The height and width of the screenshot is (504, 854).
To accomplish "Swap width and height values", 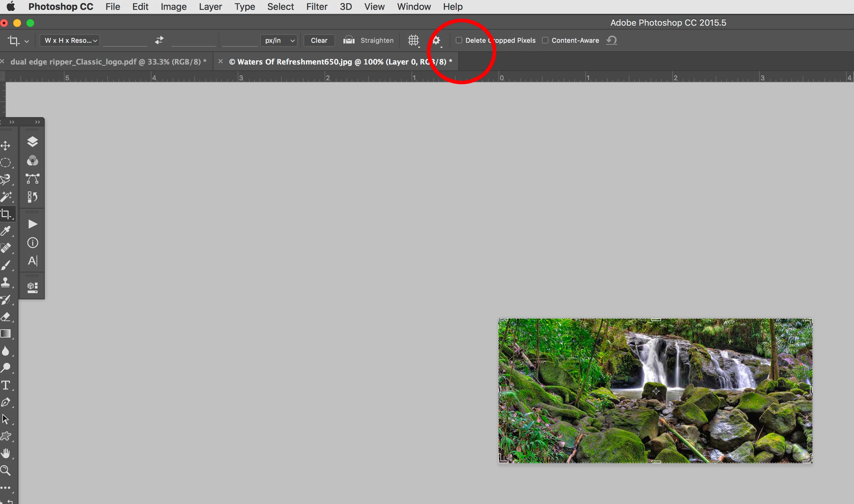I will [x=159, y=40].
